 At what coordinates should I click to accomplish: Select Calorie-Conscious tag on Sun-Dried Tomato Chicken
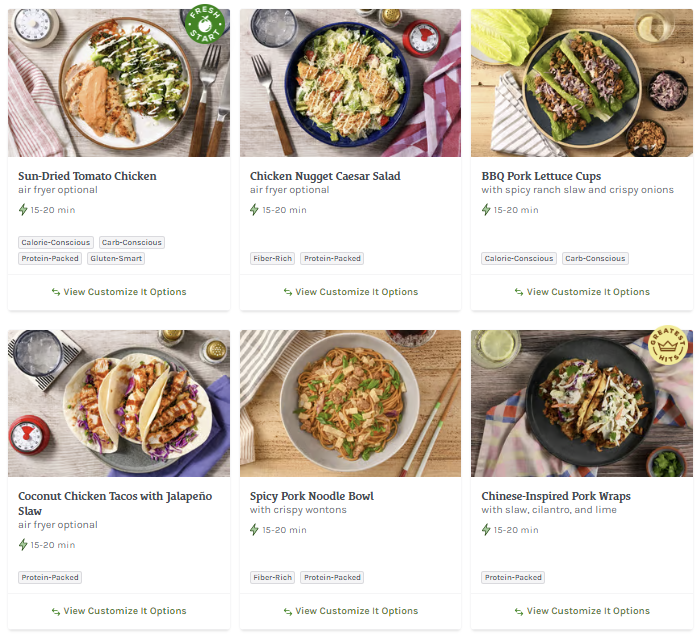tap(56, 242)
